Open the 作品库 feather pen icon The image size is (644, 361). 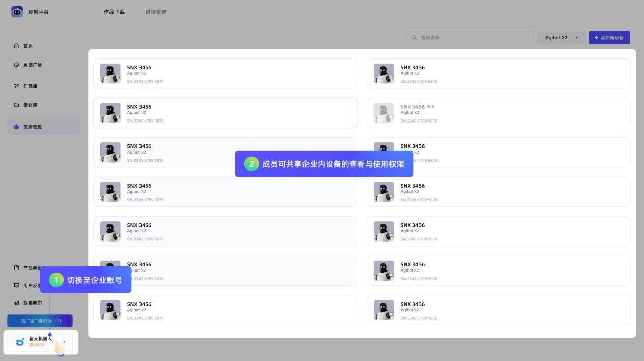point(16,86)
